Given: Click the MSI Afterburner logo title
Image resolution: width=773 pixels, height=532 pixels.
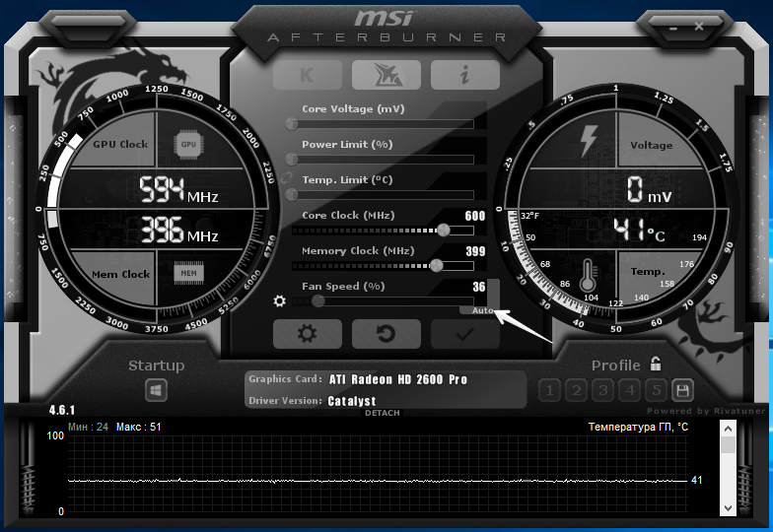Looking at the screenshot, I should click(386, 27).
